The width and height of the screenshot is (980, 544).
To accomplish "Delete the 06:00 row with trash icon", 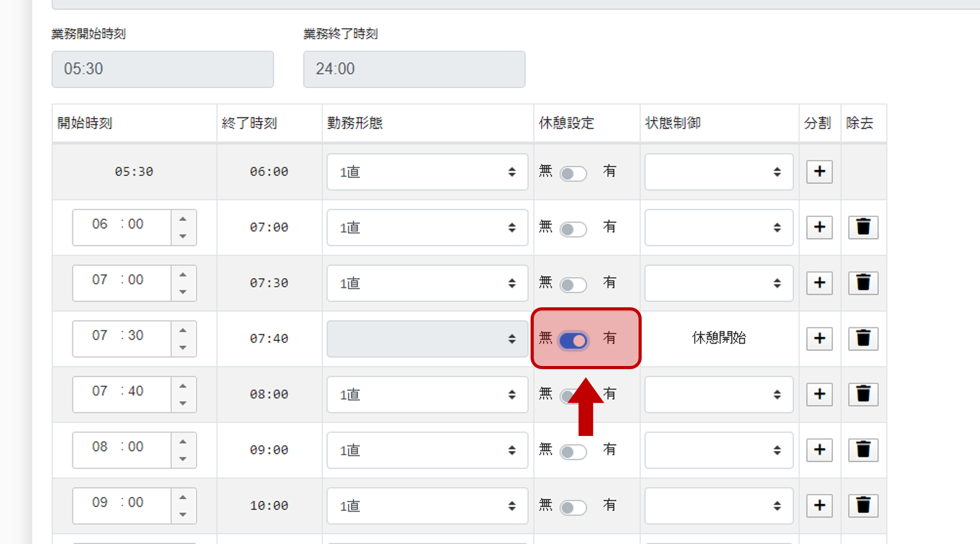I will click(863, 227).
